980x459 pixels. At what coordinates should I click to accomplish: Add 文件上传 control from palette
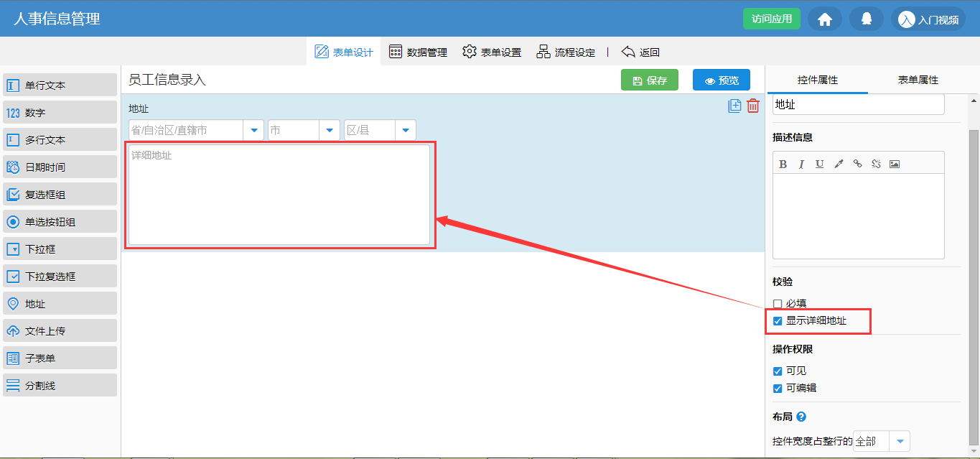[x=60, y=330]
